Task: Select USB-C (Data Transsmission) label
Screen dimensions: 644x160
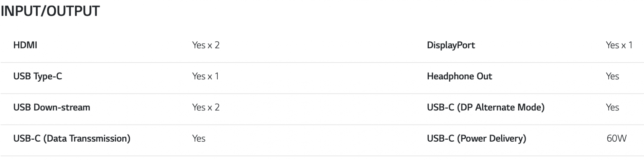Action: tap(72, 139)
